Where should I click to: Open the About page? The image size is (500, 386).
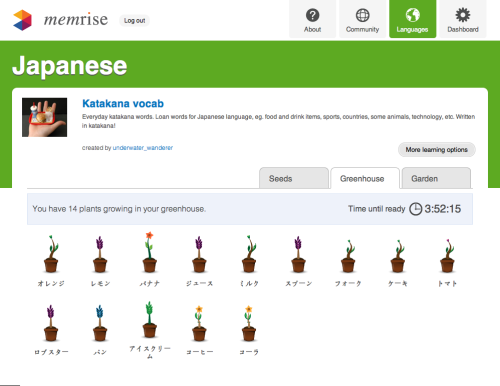pyautogui.click(x=312, y=19)
